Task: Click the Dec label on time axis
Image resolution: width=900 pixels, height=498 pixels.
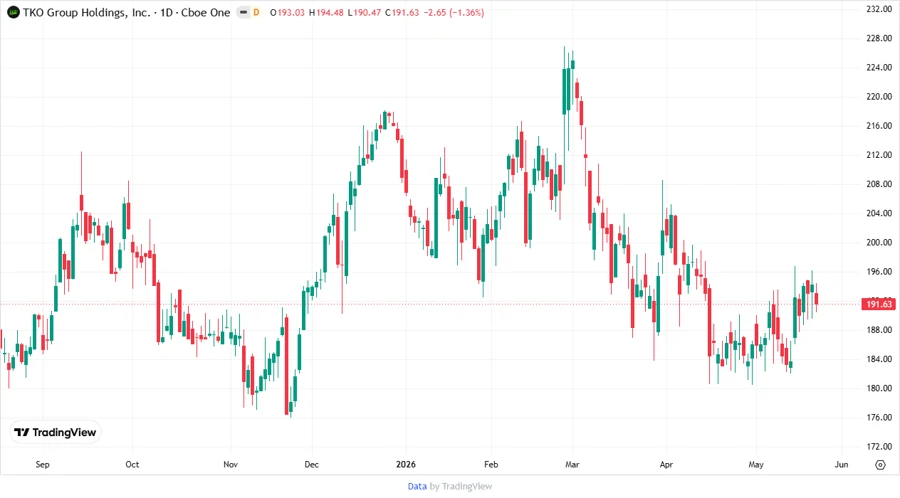Action: [x=312, y=465]
